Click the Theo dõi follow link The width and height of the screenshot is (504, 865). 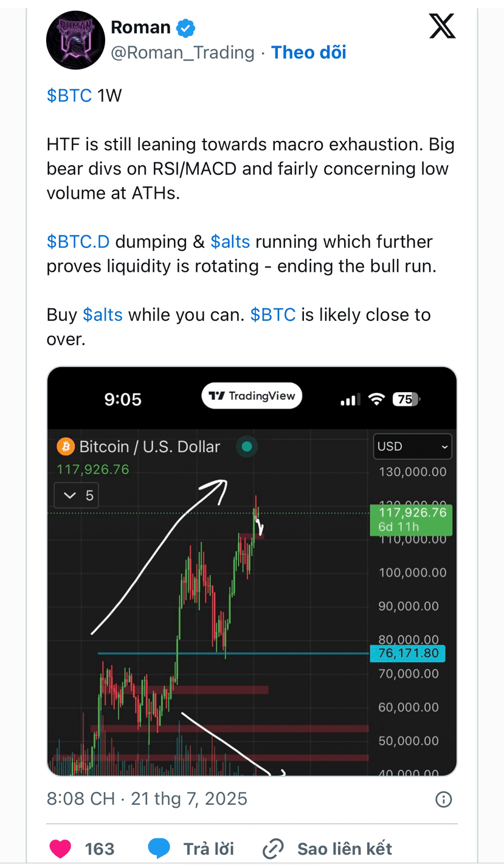[309, 52]
